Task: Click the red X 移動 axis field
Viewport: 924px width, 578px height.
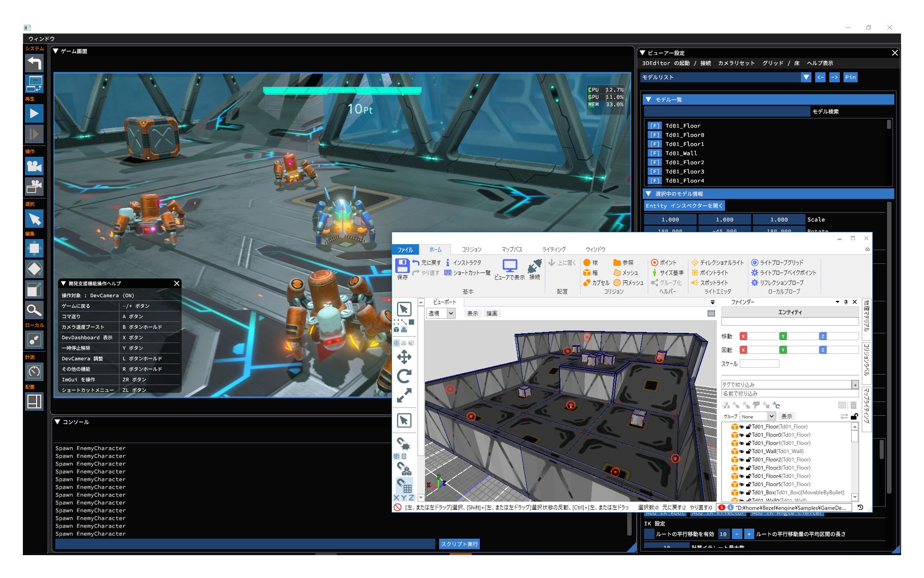Action: tap(759, 336)
